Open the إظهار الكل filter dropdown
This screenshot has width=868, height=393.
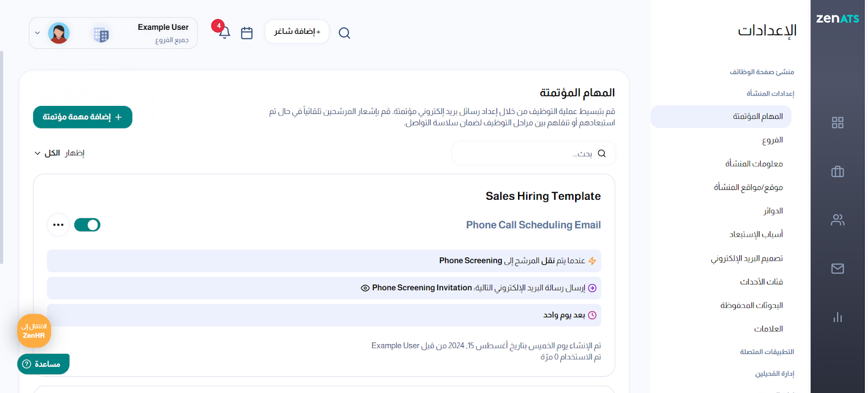60,153
